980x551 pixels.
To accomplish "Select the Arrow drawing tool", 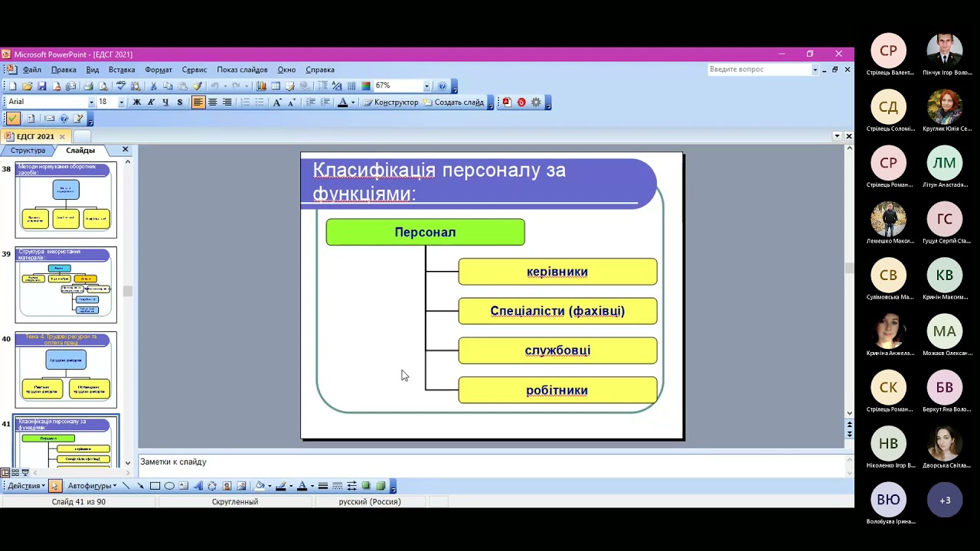I will pos(140,486).
